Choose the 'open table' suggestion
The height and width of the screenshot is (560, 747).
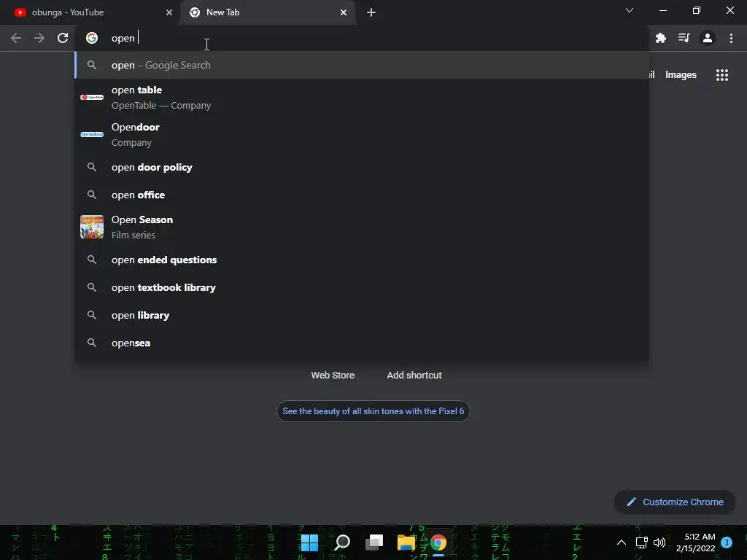[x=362, y=98]
